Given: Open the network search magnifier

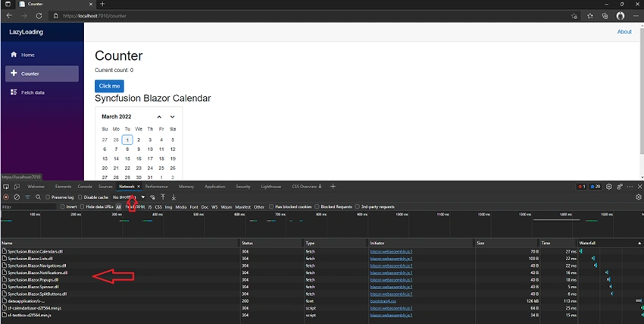Looking at the screenshot, I should [38, 197].
